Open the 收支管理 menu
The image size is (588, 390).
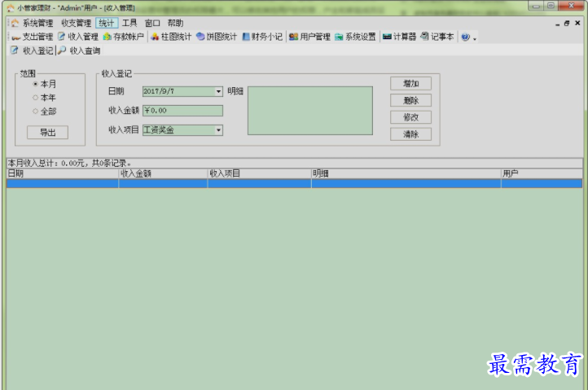pyautogui.click(x=76, y=24)
